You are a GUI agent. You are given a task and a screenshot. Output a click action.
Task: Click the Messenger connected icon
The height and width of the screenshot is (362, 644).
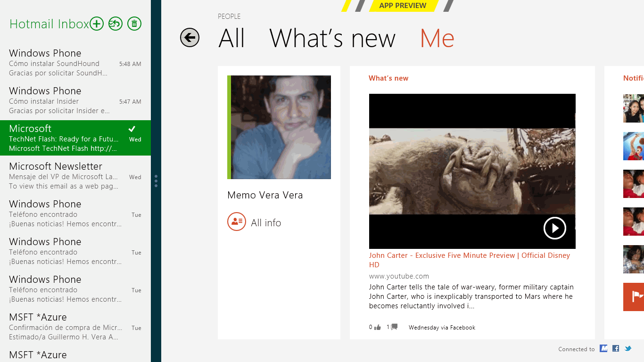(603, 348)
